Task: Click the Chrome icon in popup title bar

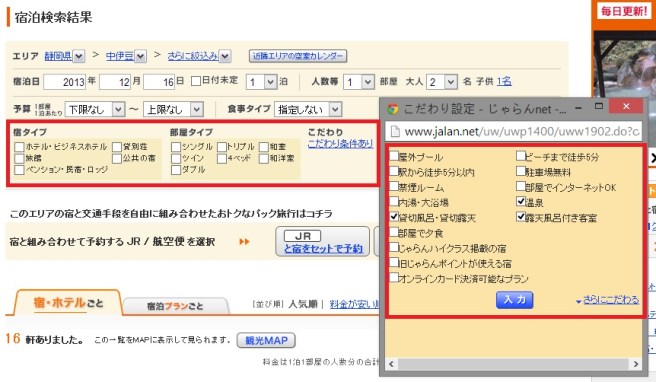Action: [x=392, y=109]
